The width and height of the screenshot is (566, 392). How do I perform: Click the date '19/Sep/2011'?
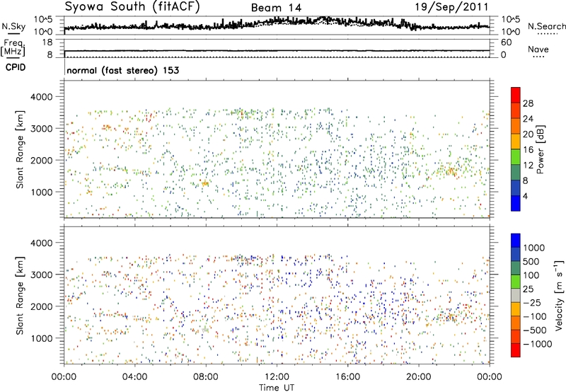coord(451,6)
